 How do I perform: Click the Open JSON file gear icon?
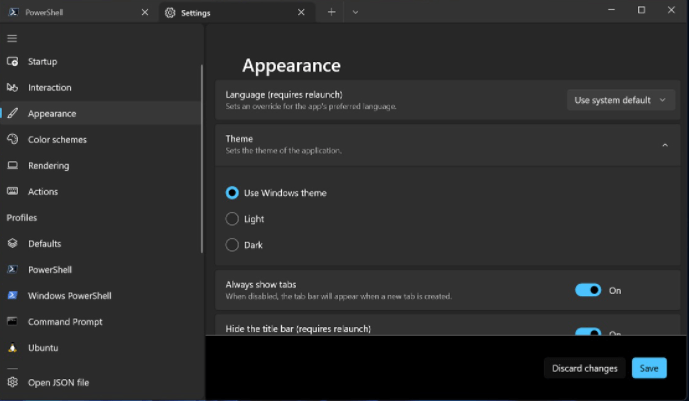point(12,382)
